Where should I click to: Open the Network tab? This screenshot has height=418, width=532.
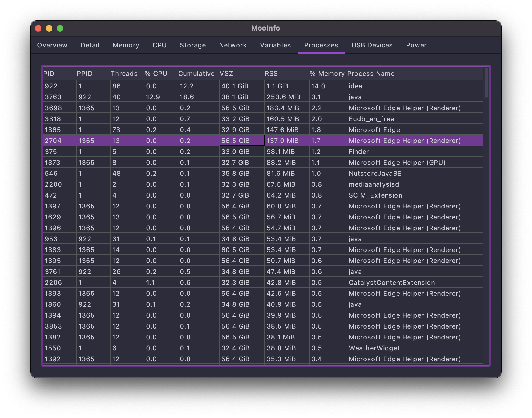pos(233,45)
